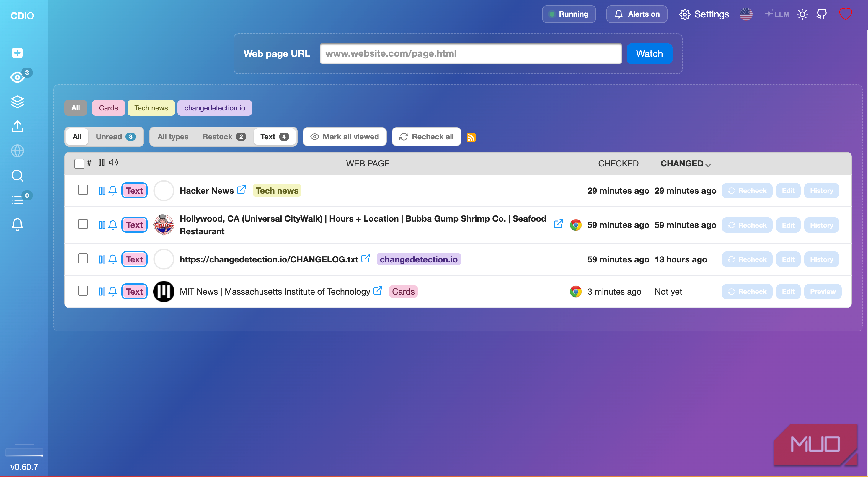This screenshot has width=868, height=477.
Task: Select the Cards tag tab
Action: pyautogui.click(x=108, y=108)
